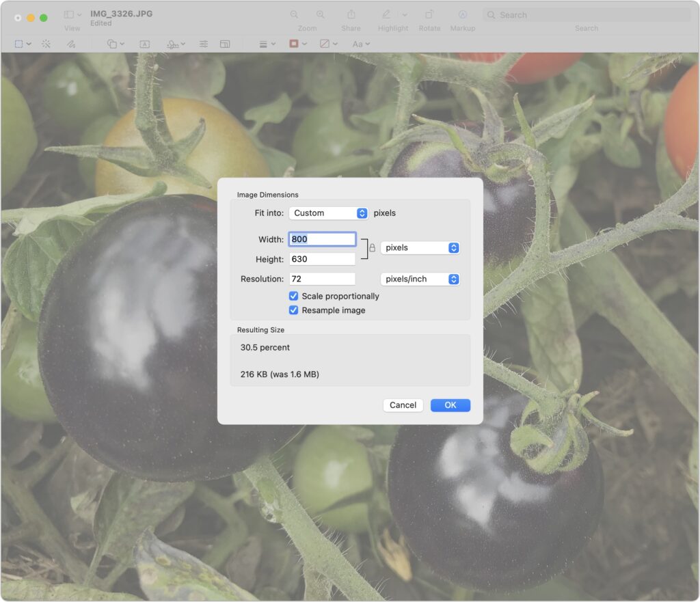
Task: Open the Fit into Custom dropdown
Action: [329, 213]
